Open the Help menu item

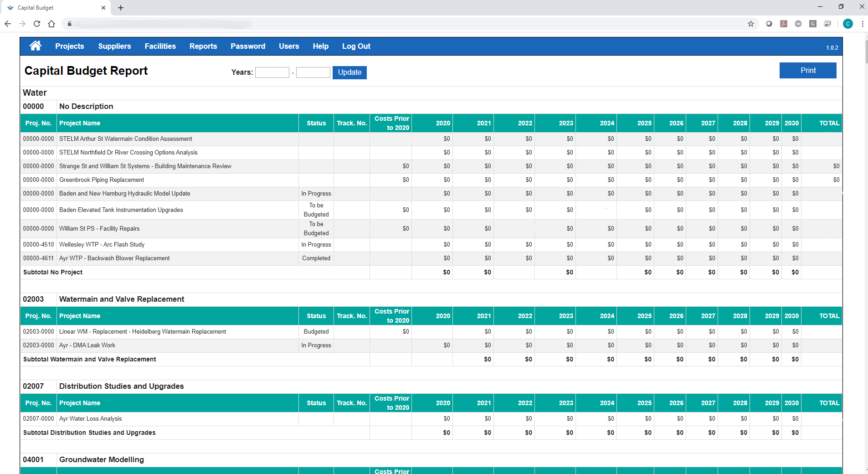point(321,46)
